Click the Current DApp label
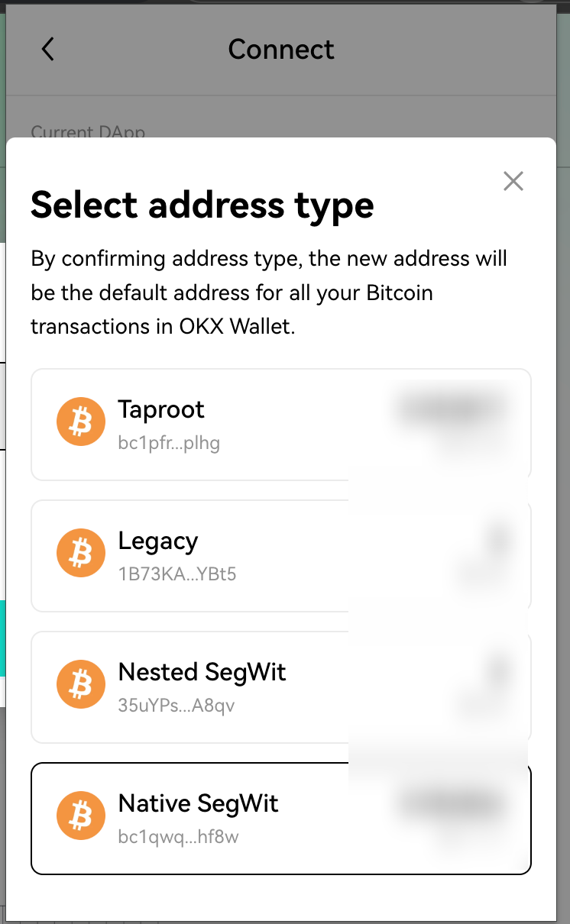Viewport: 570px width, 924px height. coord(88,131)
